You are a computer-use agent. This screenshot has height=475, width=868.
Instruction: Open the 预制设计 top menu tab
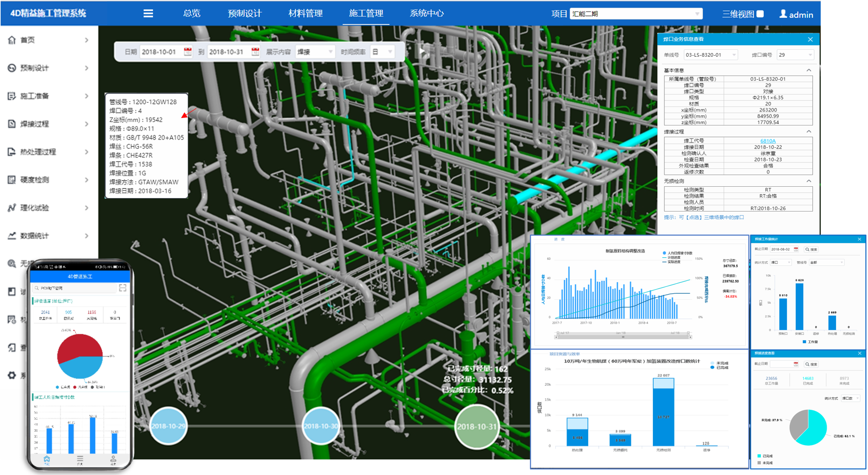(x=245, y=13)
